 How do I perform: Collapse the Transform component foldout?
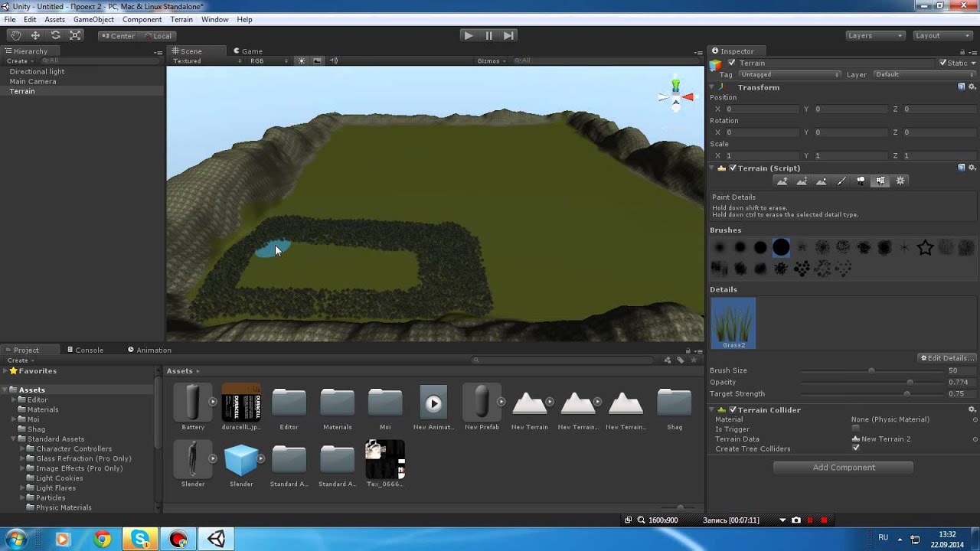point(712,87)
